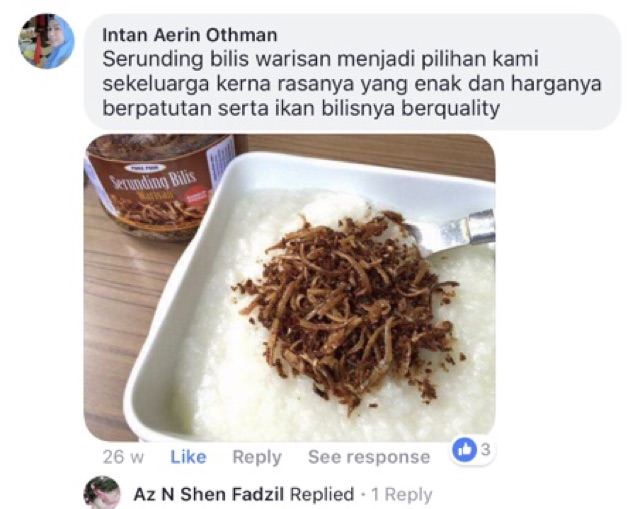Open the 26 w timestamp
The image size is (640, 509).
point(123,457)
